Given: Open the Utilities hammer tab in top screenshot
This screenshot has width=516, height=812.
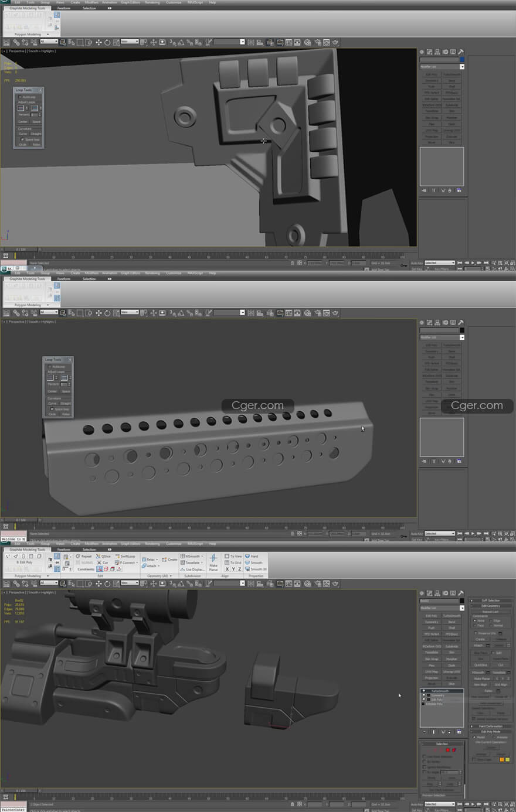Looking at the screenshot, I should point(461,52).
